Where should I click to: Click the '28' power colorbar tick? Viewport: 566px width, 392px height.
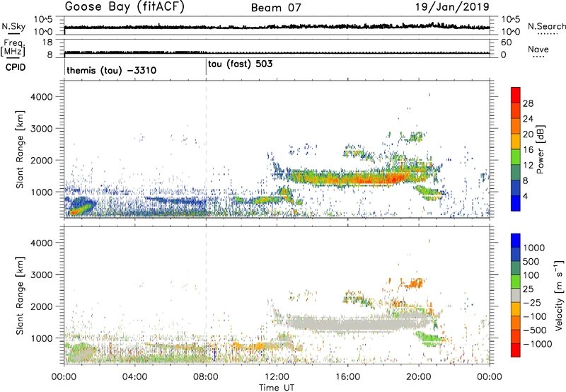point(528,103)
